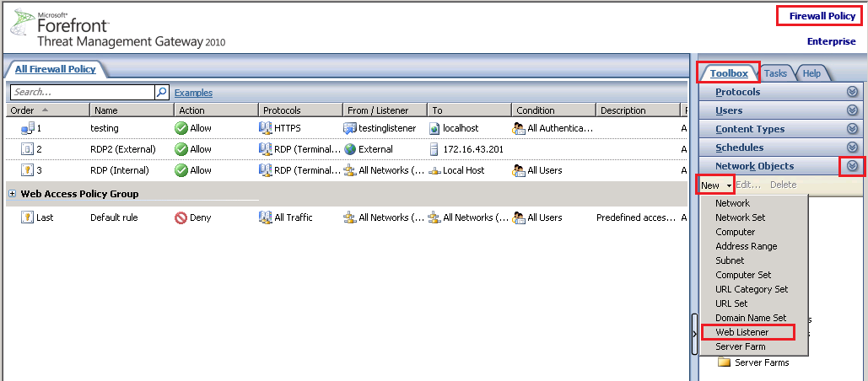Click the Content Types section header
The image size is (868, 381).
(x=750, y=129)
